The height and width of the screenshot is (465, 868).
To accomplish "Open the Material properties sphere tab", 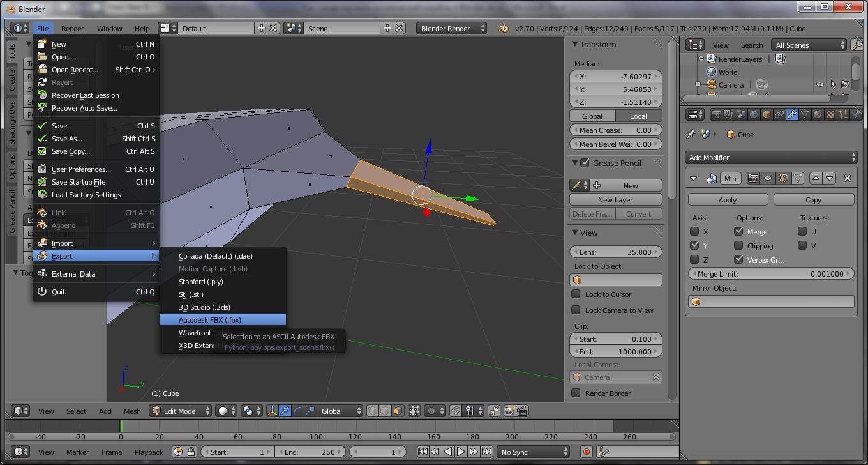I will (818, 114).
